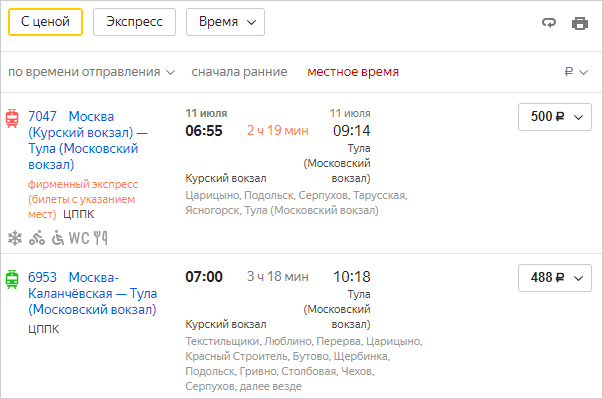
Task: Click the wheelchair accessibility icon
Action: (x=58, y=238)
